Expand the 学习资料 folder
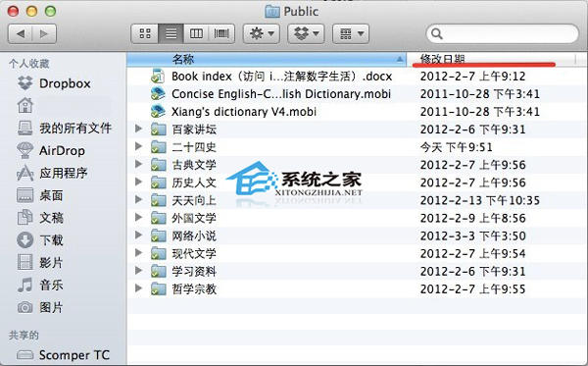 pos(139,271)
